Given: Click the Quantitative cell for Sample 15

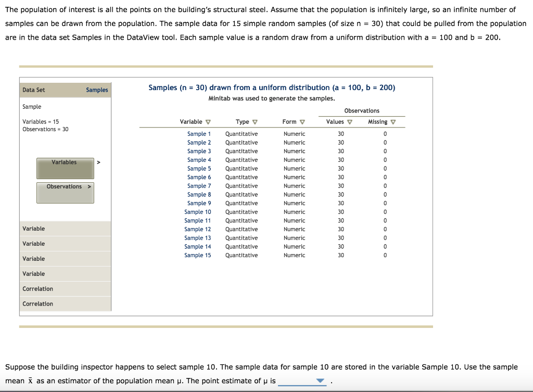Looking at the screenshot, I should [242, 255].
